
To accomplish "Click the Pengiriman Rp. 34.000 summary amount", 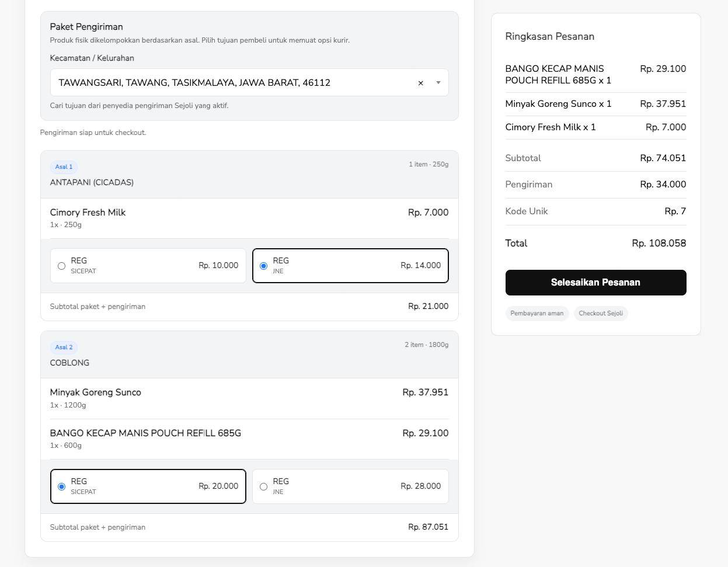I will tap(663, 185).
